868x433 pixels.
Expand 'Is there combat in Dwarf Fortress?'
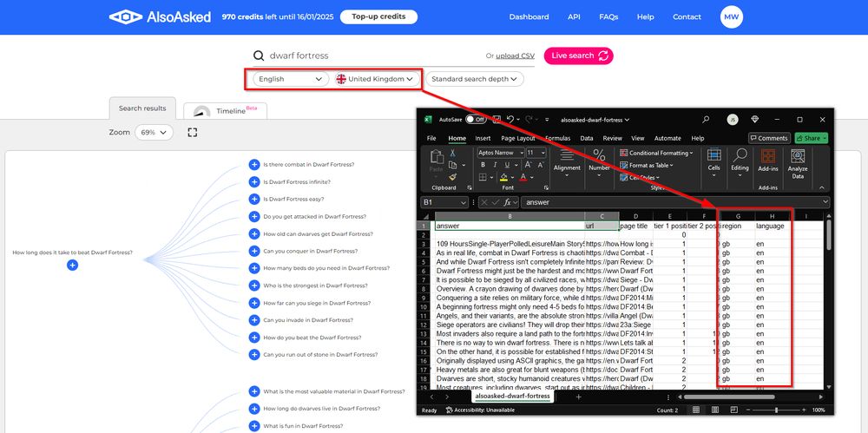click(x=254, y=165)
